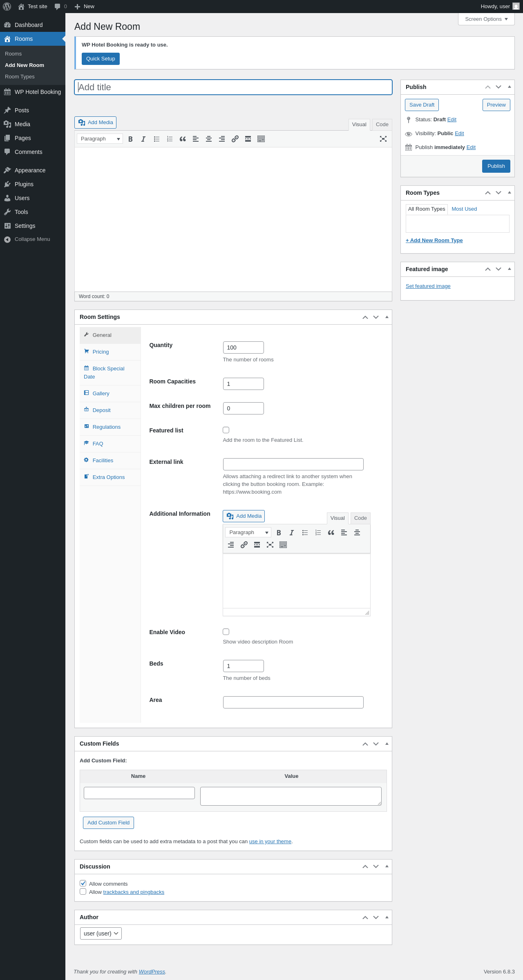This screenshot has width=523, height=980.
Task: Enable the Featured list checkbox
Action: [226, 430]
